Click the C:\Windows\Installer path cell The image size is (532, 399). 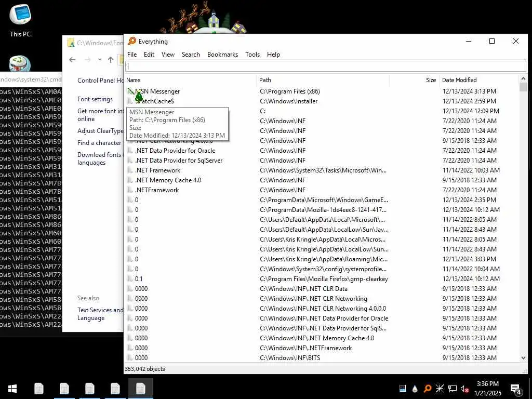[x=289, y=101]
